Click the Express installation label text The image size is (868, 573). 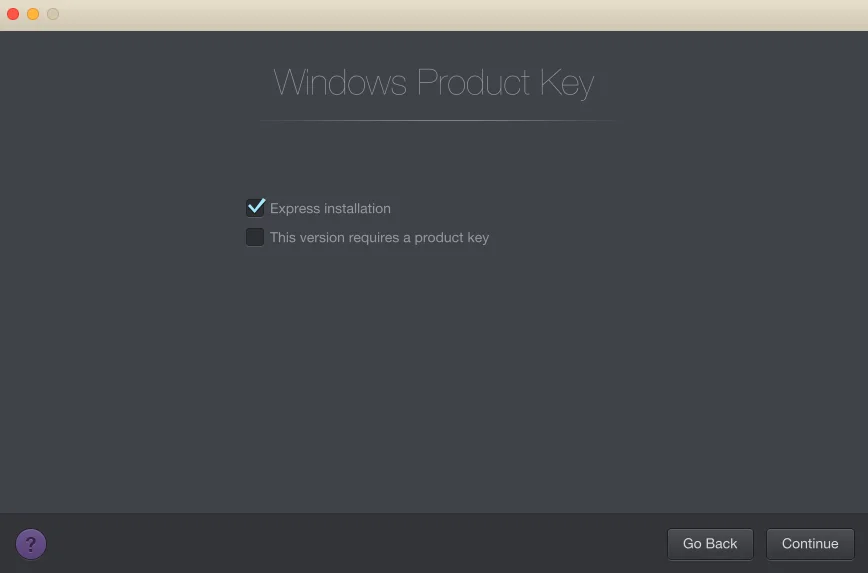point(330,209)
